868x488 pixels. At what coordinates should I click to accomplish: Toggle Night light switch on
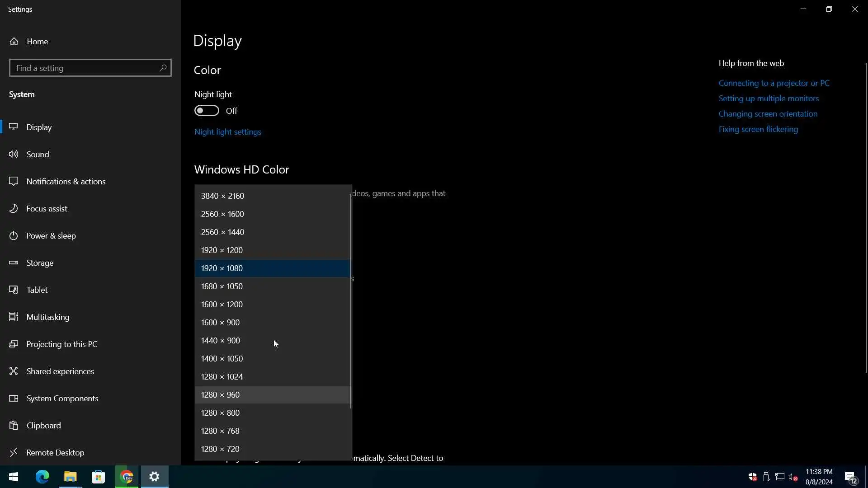pyautogui.click(x=207, y=111)
